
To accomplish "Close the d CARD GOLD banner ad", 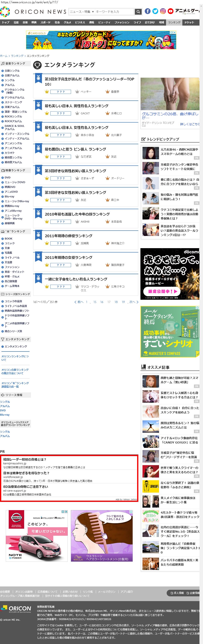I will click(x=175, y=33).
